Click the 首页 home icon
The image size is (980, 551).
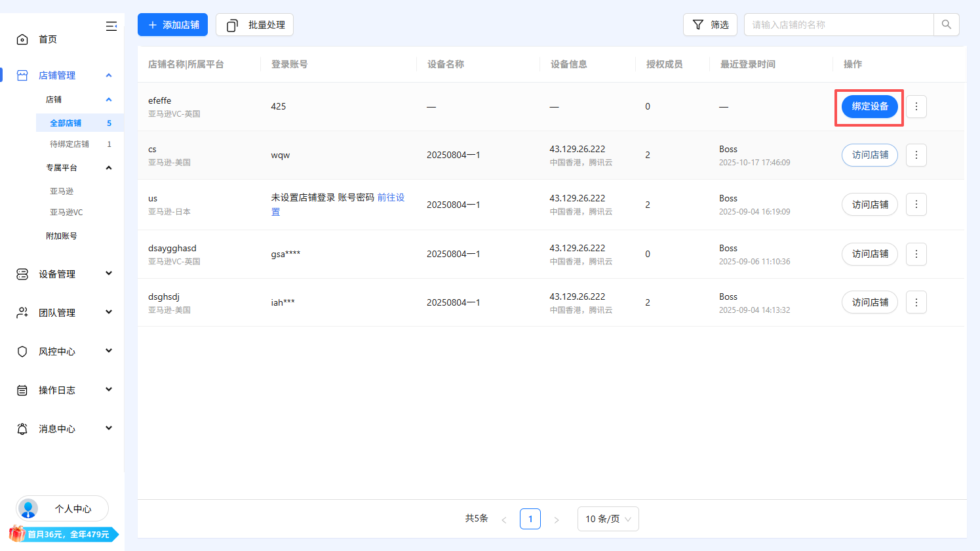pyautogui.click(x=22, y=39)
